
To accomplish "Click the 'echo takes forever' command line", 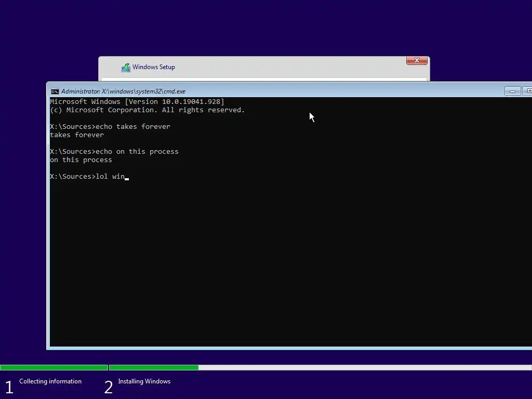I will point(110,127).
